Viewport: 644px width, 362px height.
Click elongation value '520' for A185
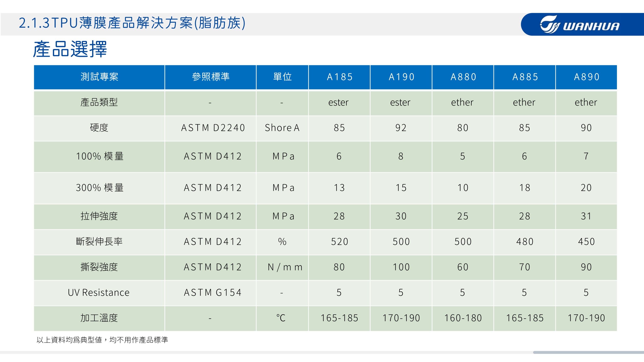pos(339,242)
